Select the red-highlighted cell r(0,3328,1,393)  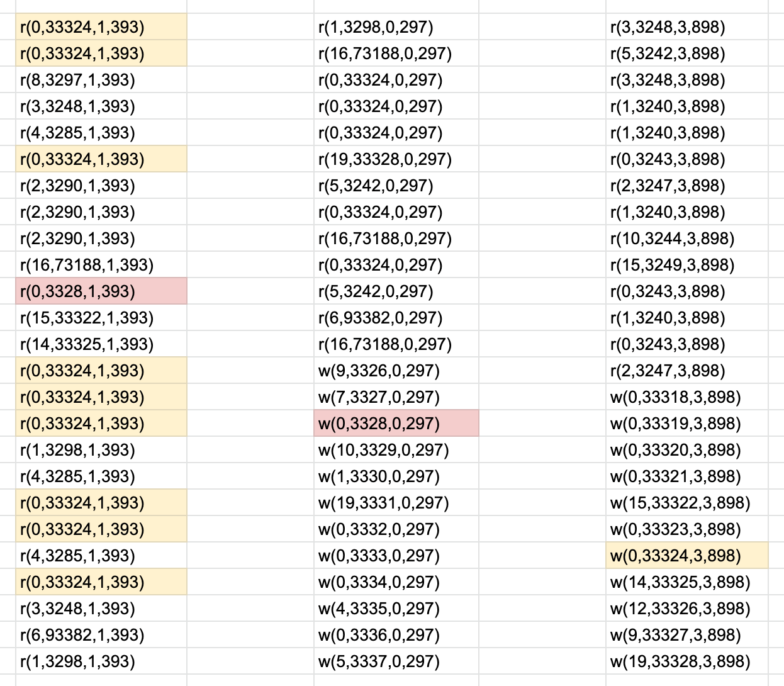(x=101, y=291)
